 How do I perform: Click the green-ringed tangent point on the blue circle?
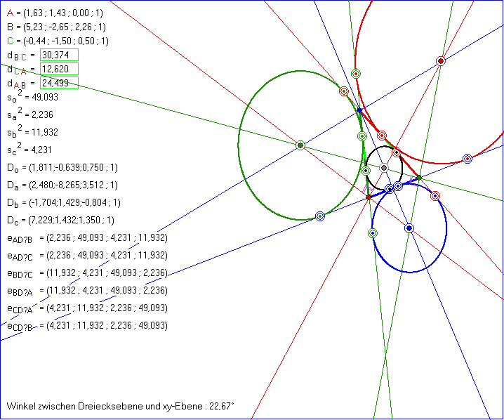click(373, 233)
